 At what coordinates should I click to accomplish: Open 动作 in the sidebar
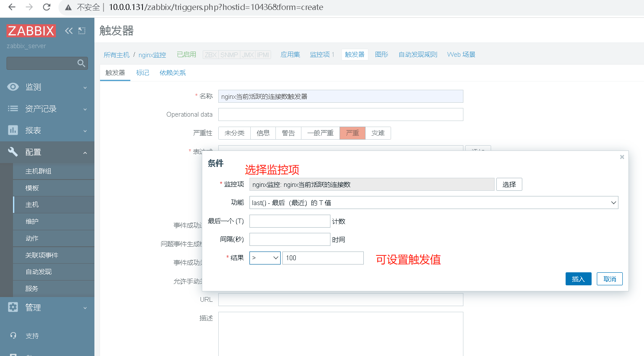point(54,238)
